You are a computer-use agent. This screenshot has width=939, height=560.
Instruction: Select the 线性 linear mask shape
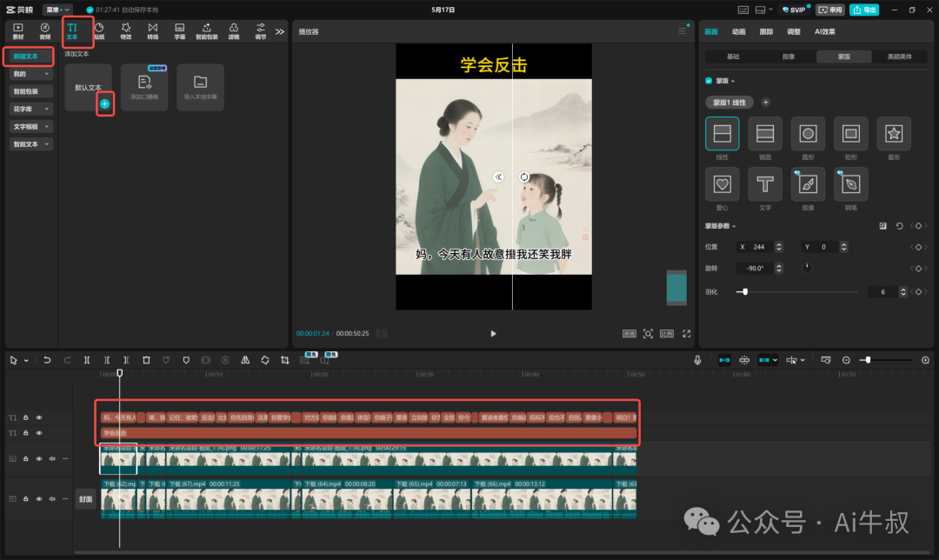[723, 134]
